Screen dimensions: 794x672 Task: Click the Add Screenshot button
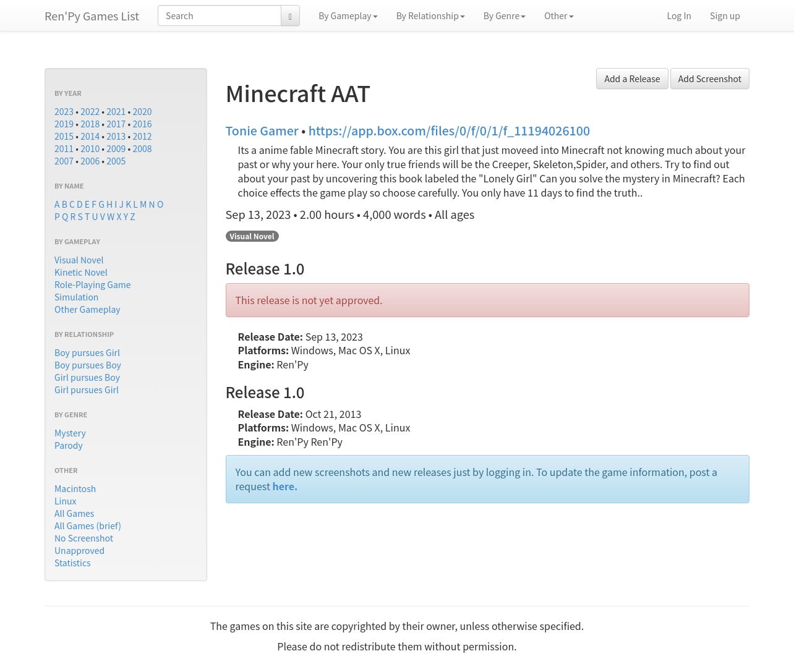pos(709,79)
